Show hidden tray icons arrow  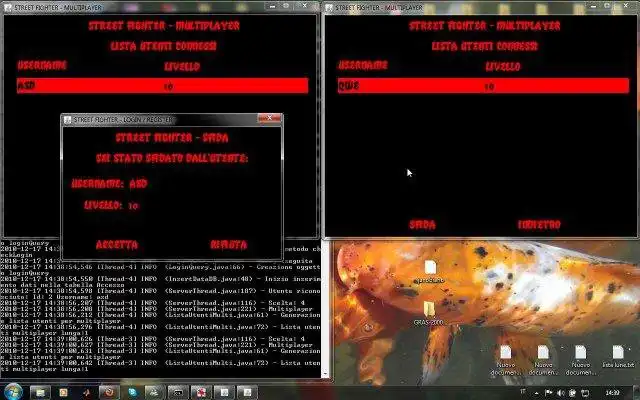pyautogui.click(x=536, y=393)
